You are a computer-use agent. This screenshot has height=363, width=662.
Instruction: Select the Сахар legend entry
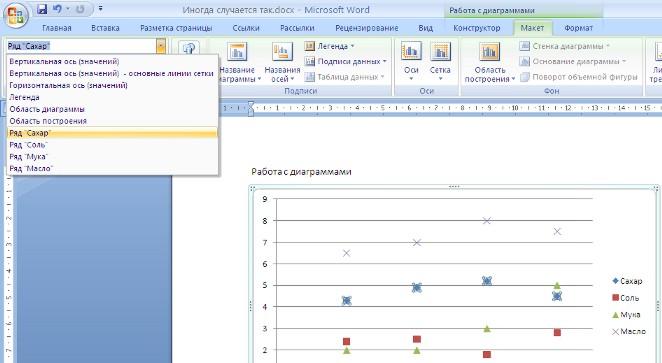coord(627,281)
